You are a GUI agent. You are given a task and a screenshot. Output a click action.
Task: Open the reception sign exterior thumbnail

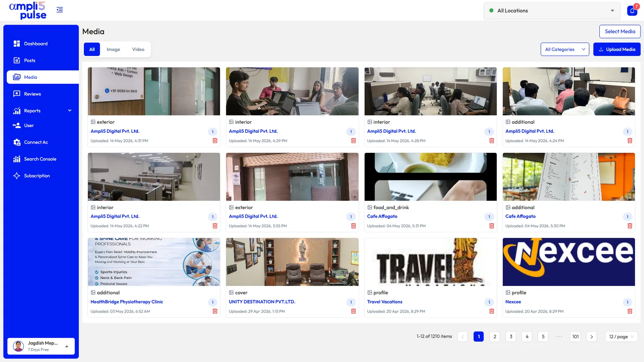point(154,91)
